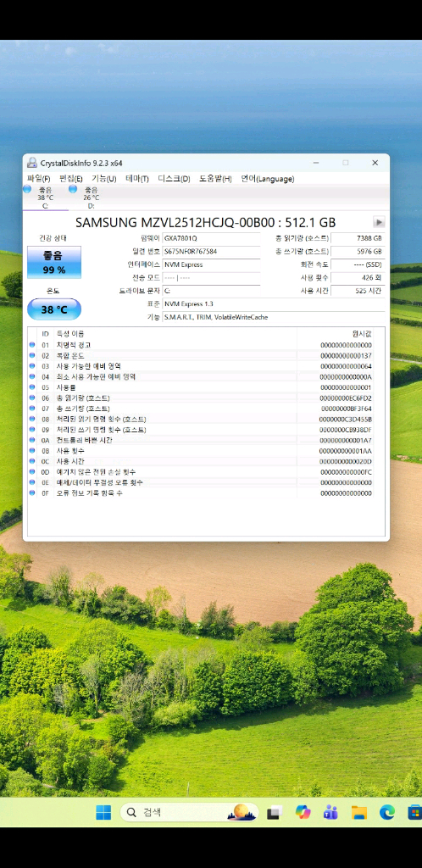Image resolution: width=422 pixels, height=868 pixels.
Task: Click the CrystalDiskInfo title bar app icon
Action: [x=32, y=163]
